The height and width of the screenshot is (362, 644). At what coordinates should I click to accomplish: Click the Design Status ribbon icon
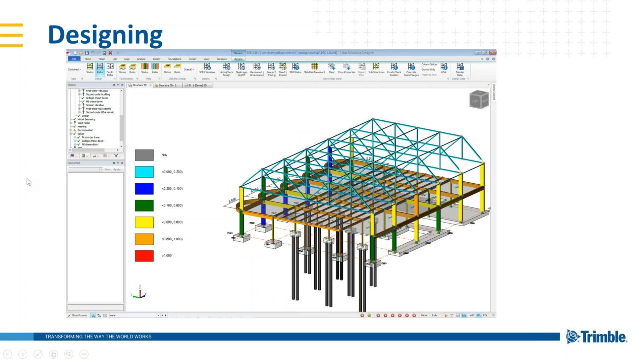pyautogui.click(x=90, y=68)
